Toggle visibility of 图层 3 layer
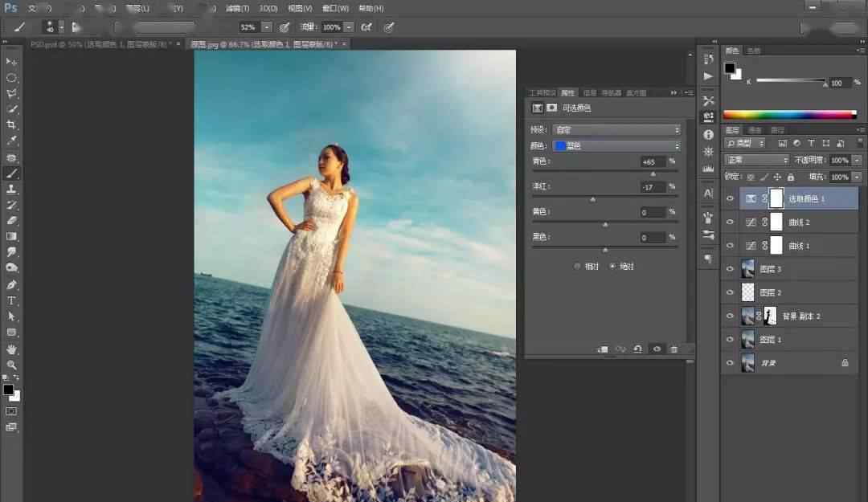Image resolution: width=868 pixels, height=502 pixels. [730, 269]
